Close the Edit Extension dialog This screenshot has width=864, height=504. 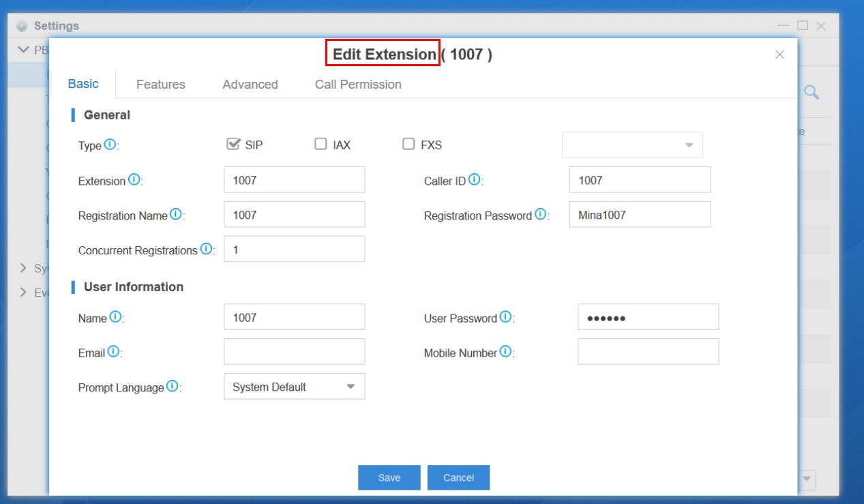[779, 55]
